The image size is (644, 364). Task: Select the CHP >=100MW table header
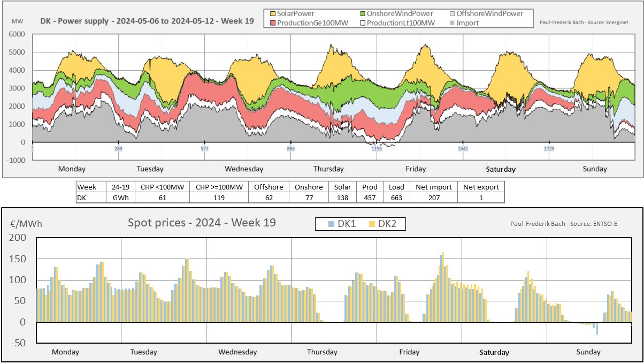219,187
